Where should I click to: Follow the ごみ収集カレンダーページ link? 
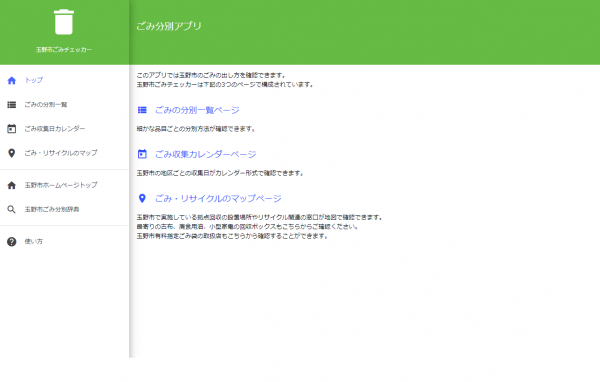click(205, 154)
